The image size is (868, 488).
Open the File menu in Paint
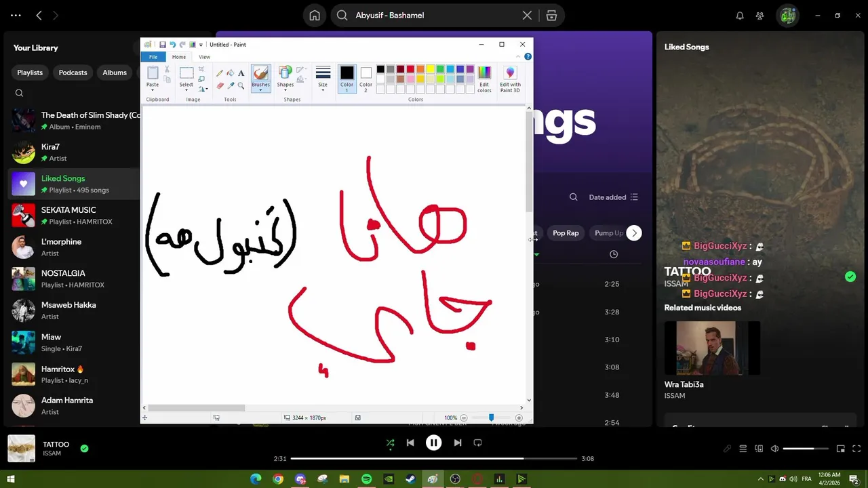click(x=153, y=57)
